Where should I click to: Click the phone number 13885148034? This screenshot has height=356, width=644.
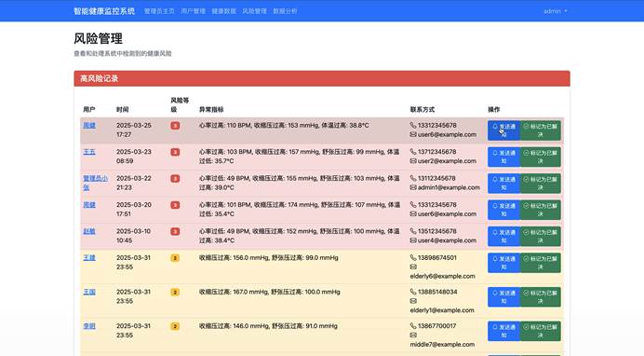437,292
